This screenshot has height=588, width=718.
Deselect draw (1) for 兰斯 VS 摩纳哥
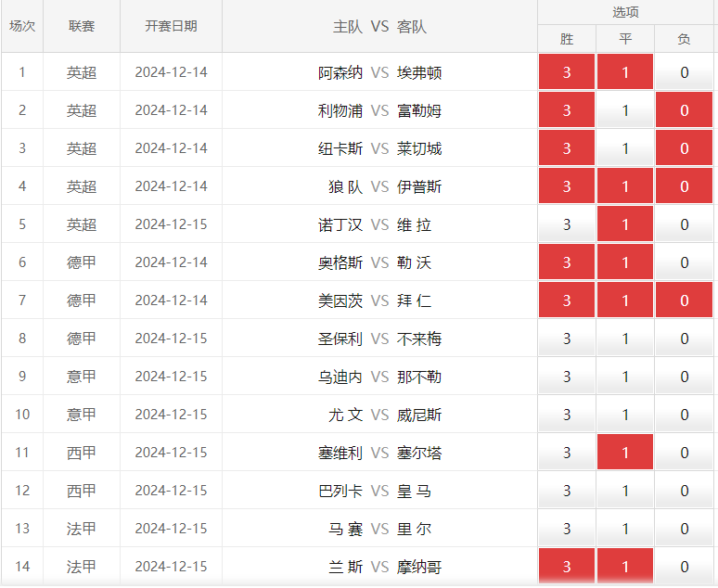[625, 566]
